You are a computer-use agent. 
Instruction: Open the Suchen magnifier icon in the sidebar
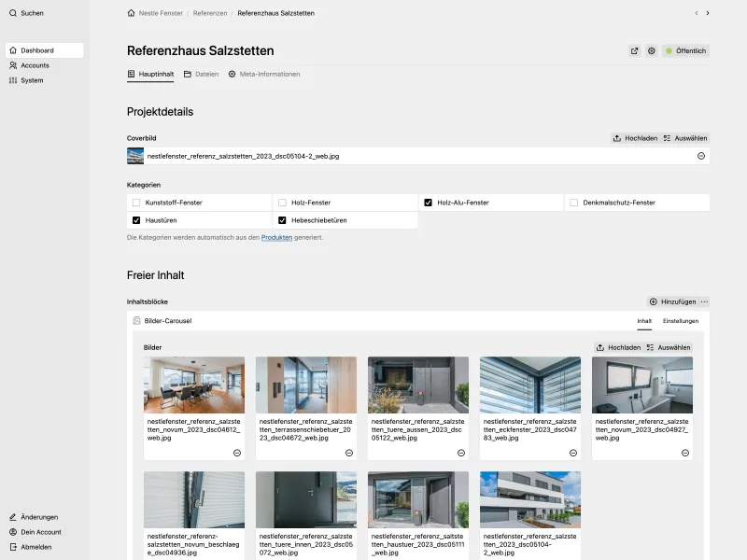(12, 13)
